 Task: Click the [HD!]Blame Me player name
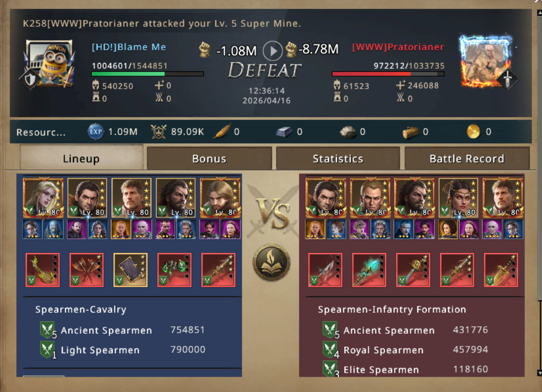pyautogui.click(x=129, y=47)
